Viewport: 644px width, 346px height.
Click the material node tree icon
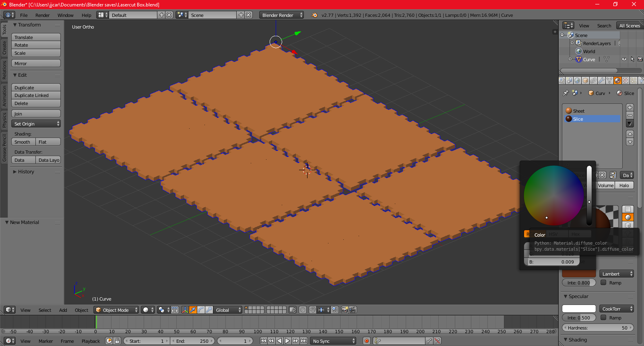coord(613,175)
